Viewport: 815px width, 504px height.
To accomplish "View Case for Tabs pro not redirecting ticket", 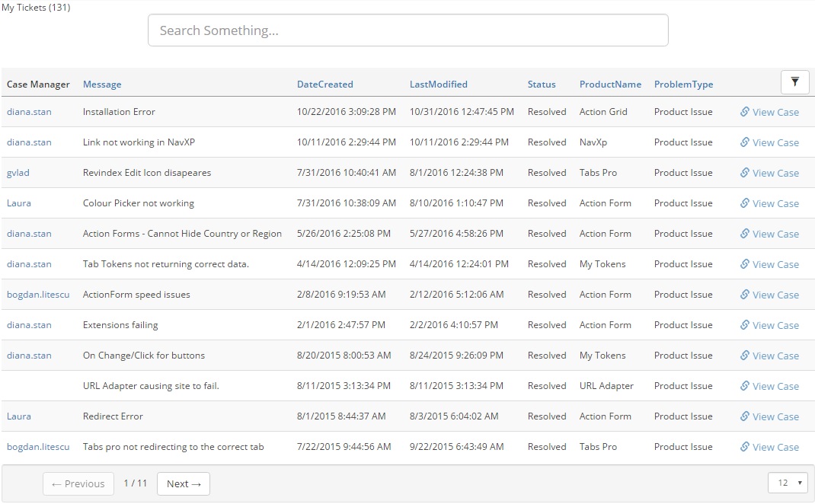I will (775, 447).
